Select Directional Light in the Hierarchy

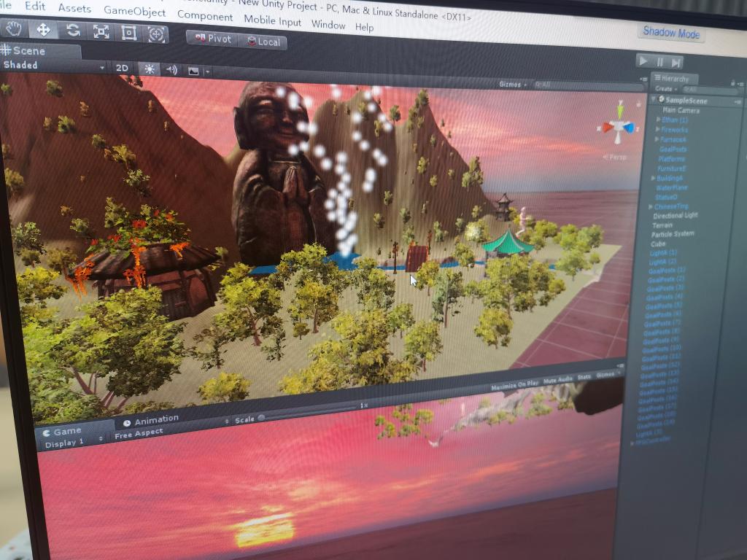(x=675, y=216)
